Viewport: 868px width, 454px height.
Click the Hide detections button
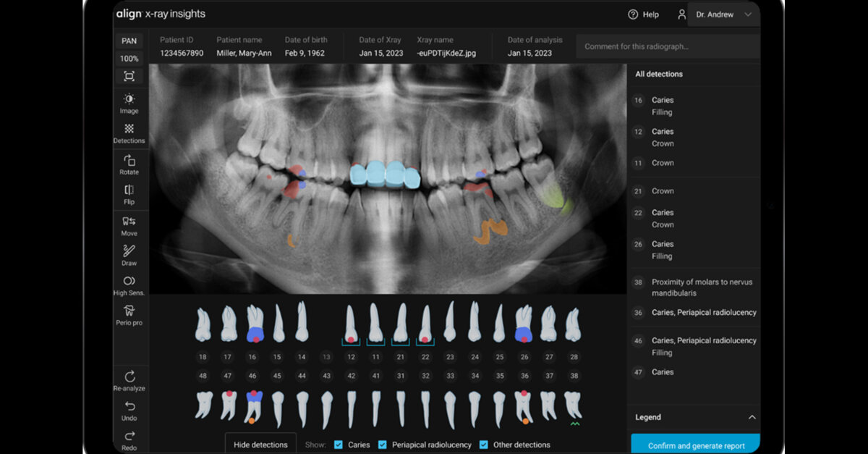(x=260, y=444)
